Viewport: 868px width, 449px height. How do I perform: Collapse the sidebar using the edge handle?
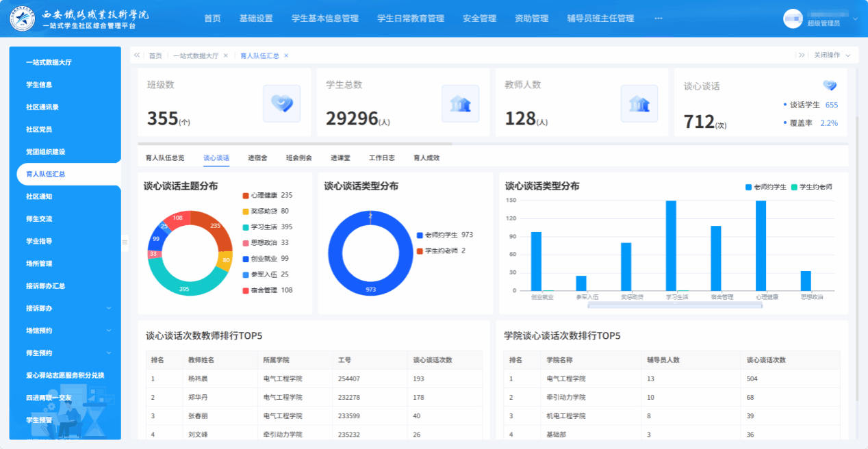[125, 242]
